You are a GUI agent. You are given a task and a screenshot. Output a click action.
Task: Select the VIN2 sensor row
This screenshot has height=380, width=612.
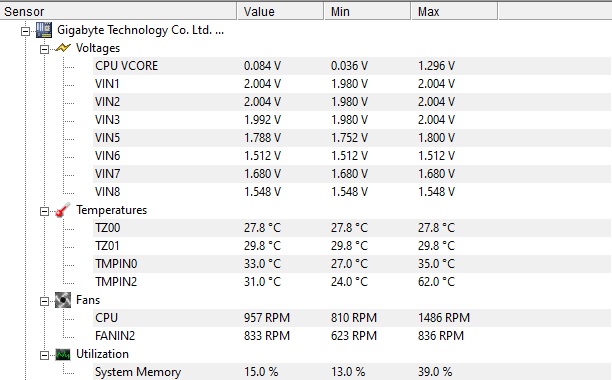click(352, 102)
